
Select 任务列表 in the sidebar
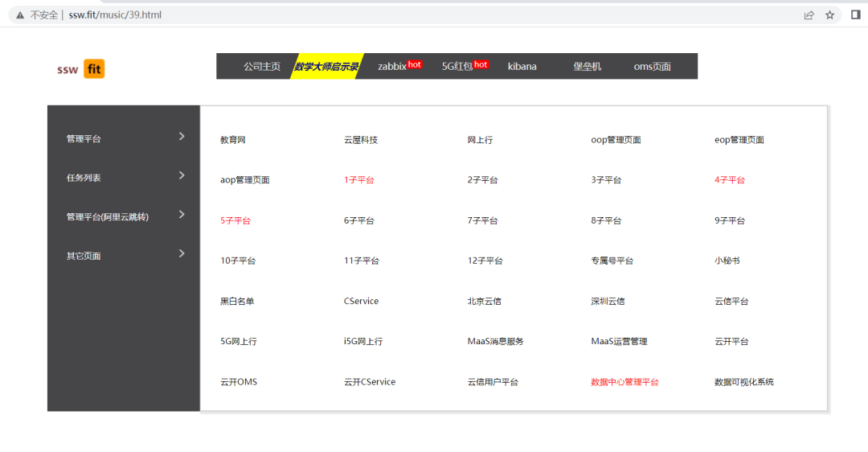coord(84,178)
